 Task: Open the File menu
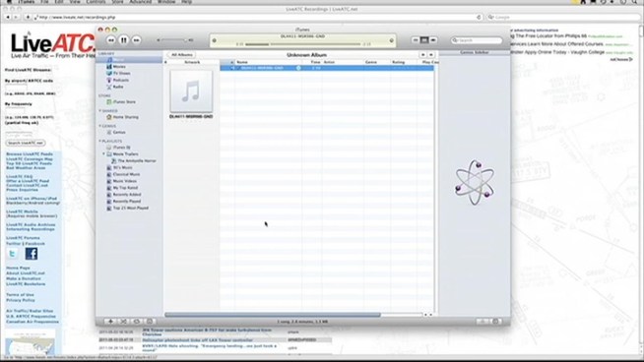44,2
